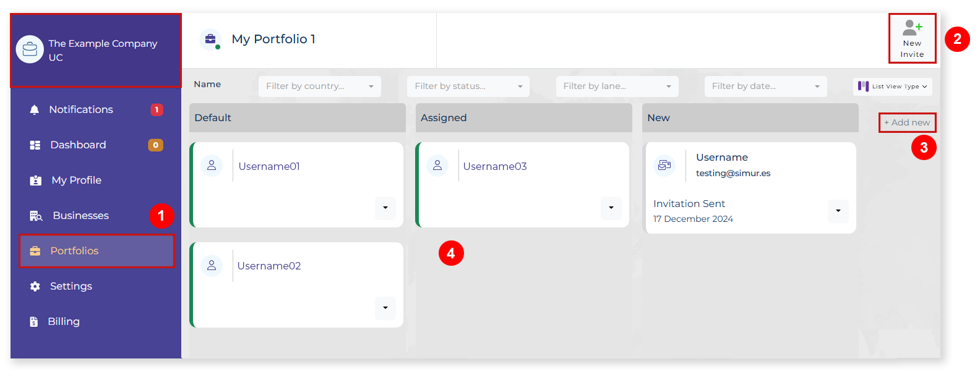Image resolution: width=980 pixels, height=377 pixels.
Task: Click the Portfolios briefcase icon in sidebar
Action: pyautogui.click(x=35, y=251)
